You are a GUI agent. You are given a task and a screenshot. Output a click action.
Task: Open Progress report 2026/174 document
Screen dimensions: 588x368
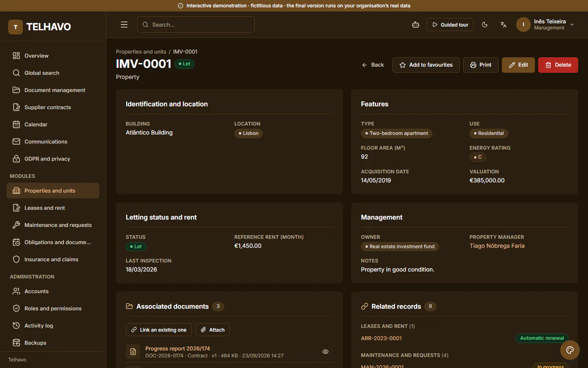click(178, 348)
